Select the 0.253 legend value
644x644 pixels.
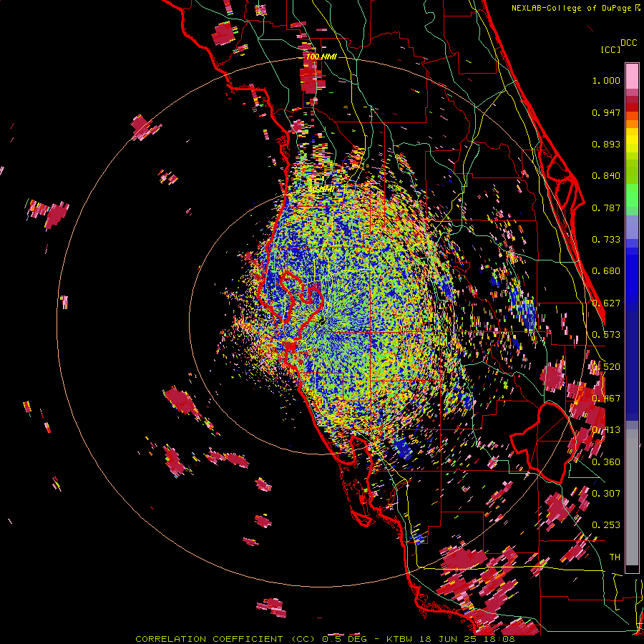[x=606, y=525]
